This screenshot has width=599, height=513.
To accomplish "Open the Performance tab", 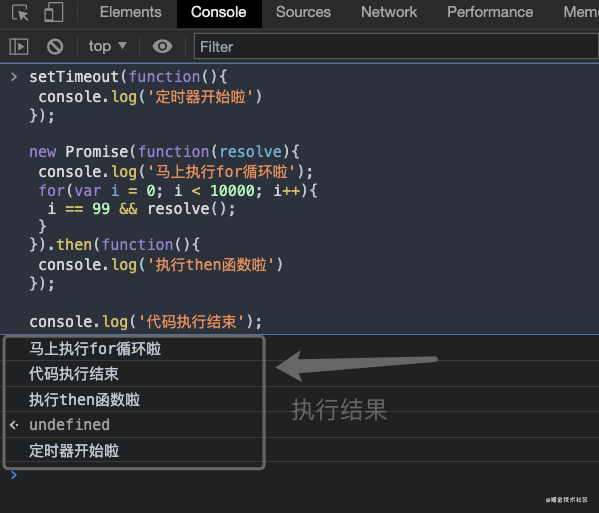I will tap(490, 12).
